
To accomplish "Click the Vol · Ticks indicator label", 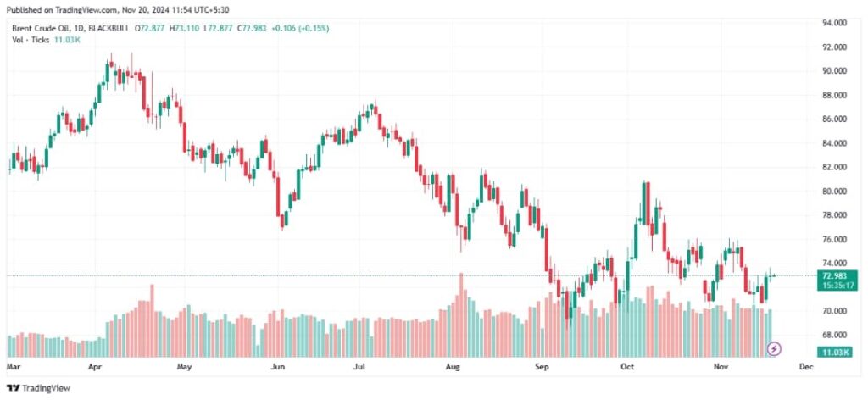I will click(30, 39).
